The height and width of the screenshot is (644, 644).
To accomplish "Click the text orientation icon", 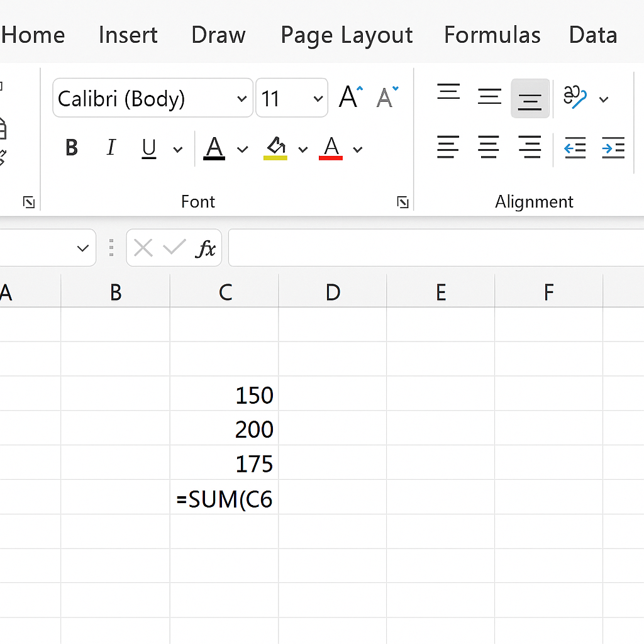I will [575, 97].
